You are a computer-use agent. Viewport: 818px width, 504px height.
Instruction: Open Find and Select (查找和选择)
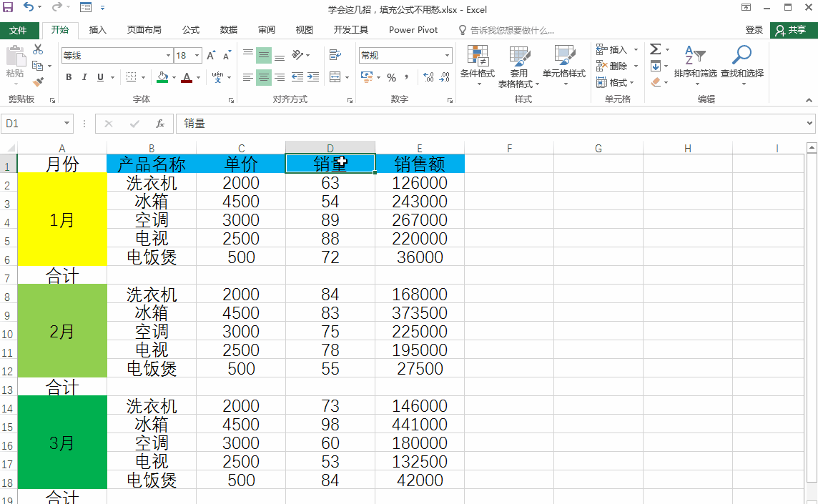(741, 64)
